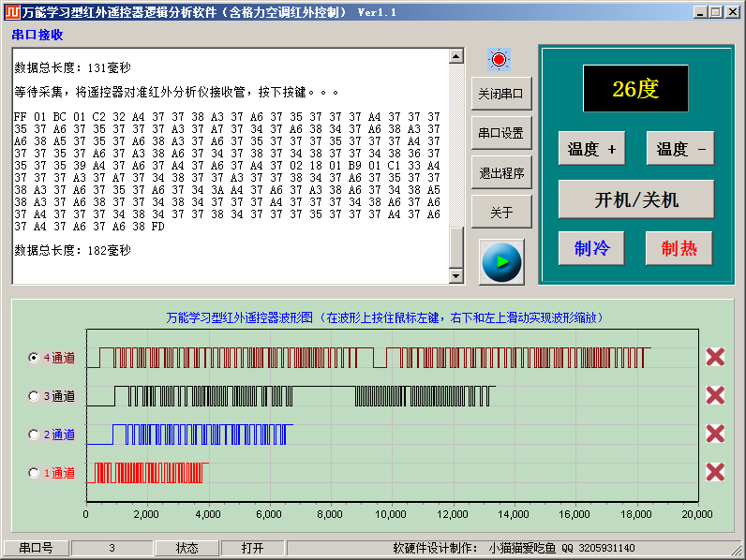746x560 pixels.
Task: Choose the 2通道 radio button
Action: click(35, 435)
